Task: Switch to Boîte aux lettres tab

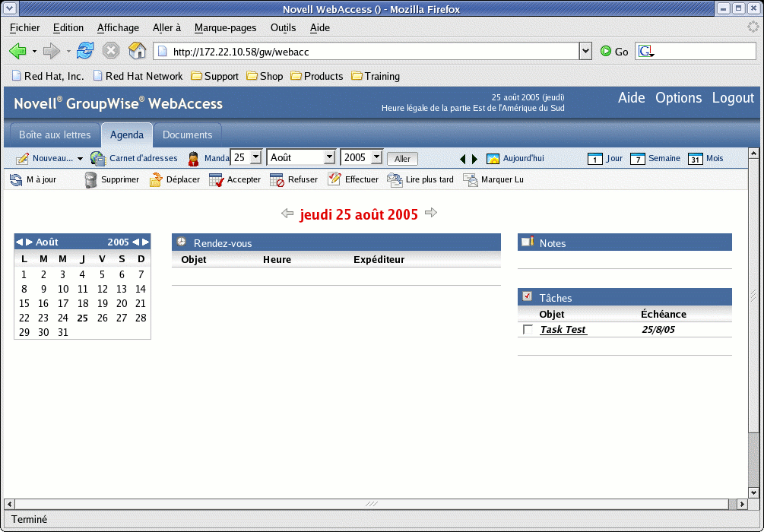Action: pos(55,135)
